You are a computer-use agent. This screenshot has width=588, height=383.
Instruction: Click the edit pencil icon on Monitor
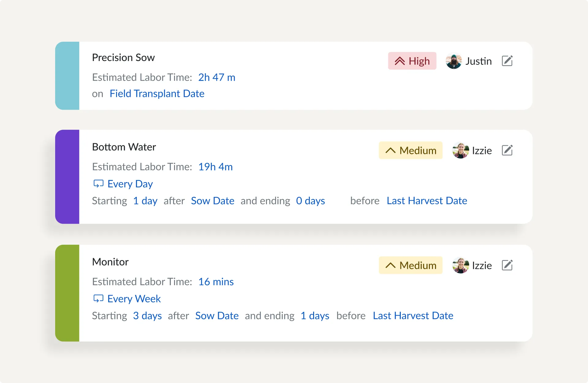tap(507, 265)
